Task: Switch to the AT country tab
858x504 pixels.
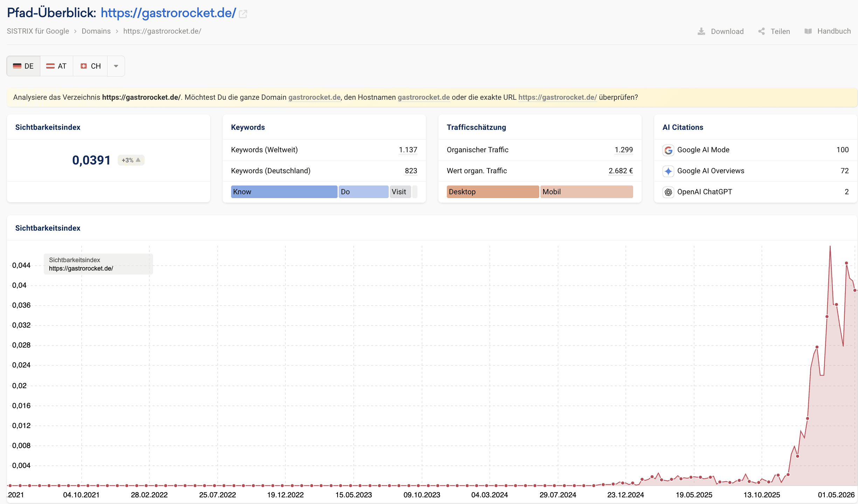Action: (x=56, y=66)
